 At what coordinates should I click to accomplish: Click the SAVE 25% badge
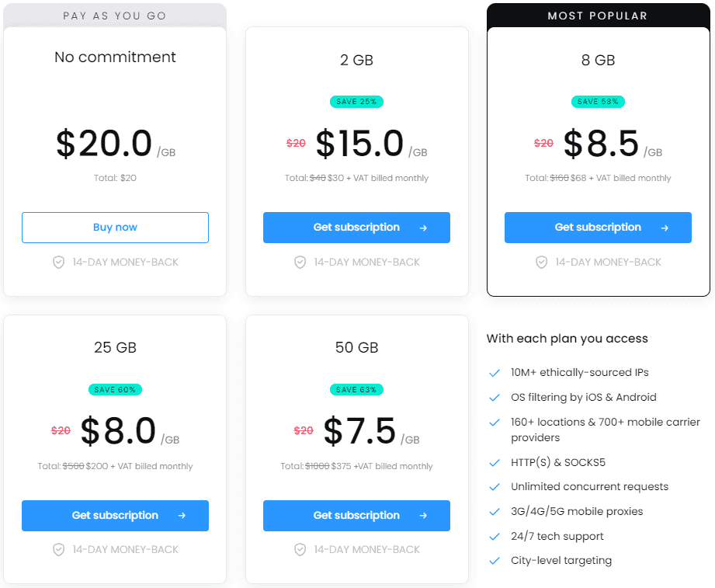(x=356, y=102)
